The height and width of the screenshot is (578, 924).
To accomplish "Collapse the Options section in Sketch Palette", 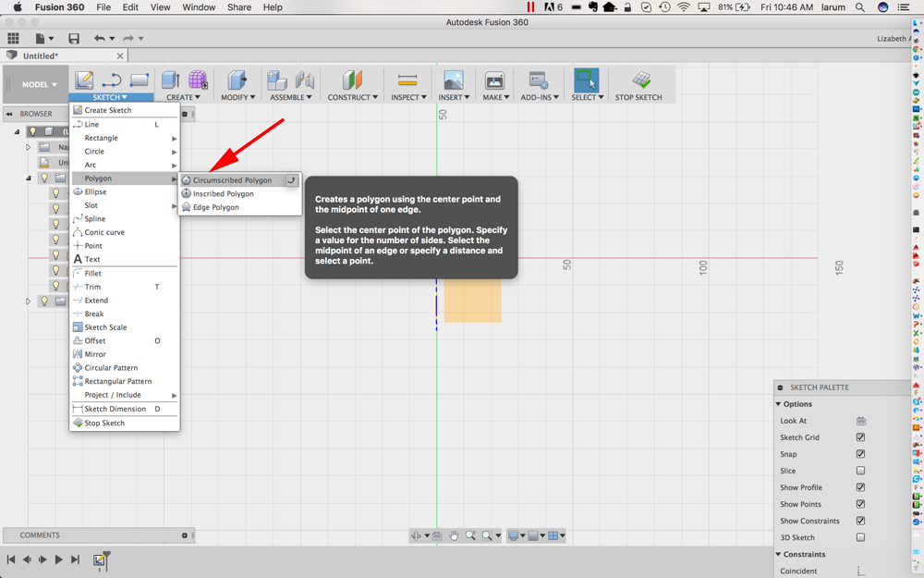I will pos(778,405).
